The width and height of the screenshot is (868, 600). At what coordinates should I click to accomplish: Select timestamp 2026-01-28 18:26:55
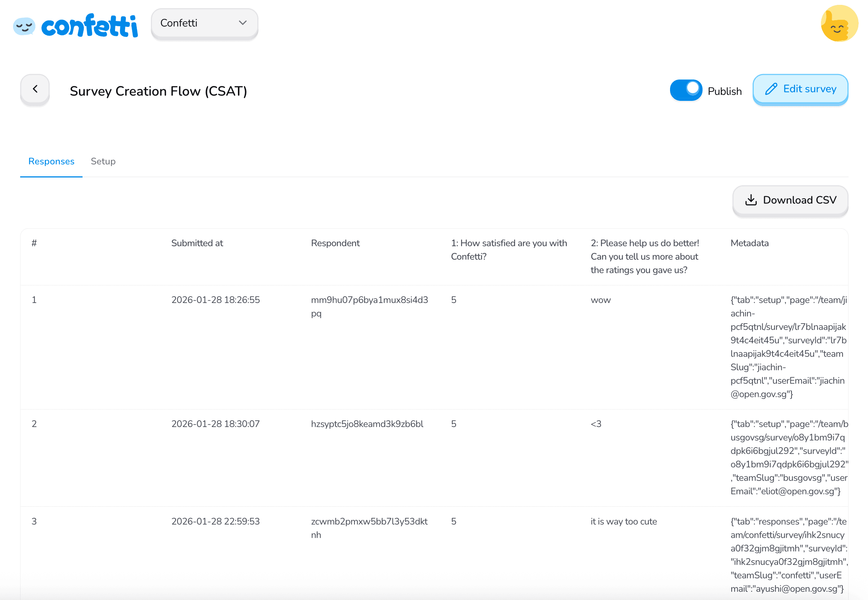point(216,300)
